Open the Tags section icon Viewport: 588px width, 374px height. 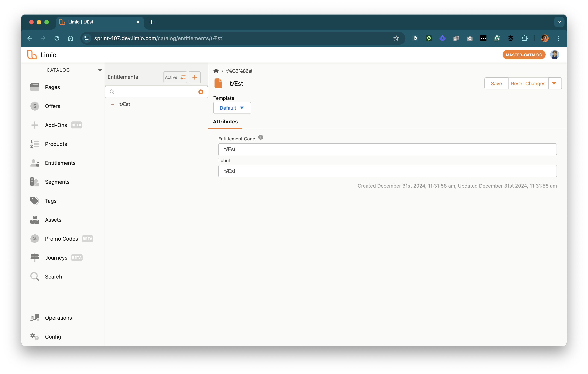[35, 201]
